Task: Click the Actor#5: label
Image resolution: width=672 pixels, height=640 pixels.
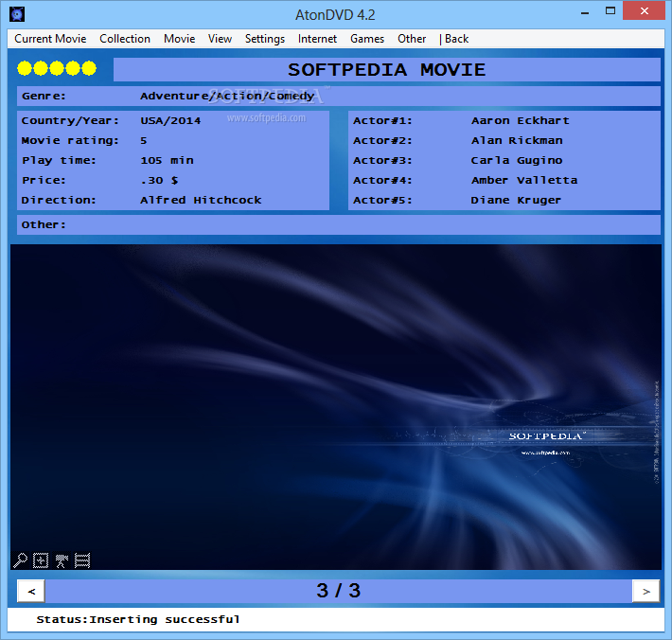Action: tap(382, 200)
